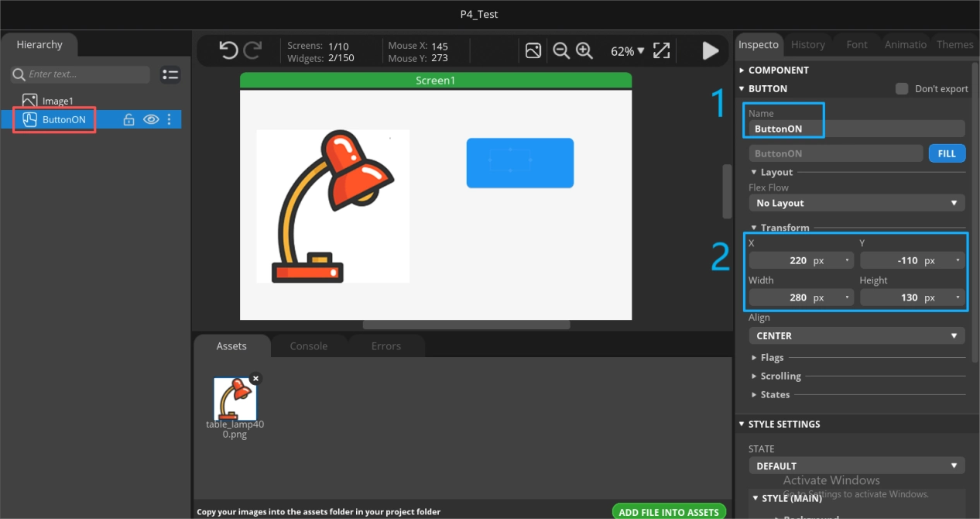
Task: Select the table_lamp400.png asset thumbnail
Action: [x=235, y=400]
